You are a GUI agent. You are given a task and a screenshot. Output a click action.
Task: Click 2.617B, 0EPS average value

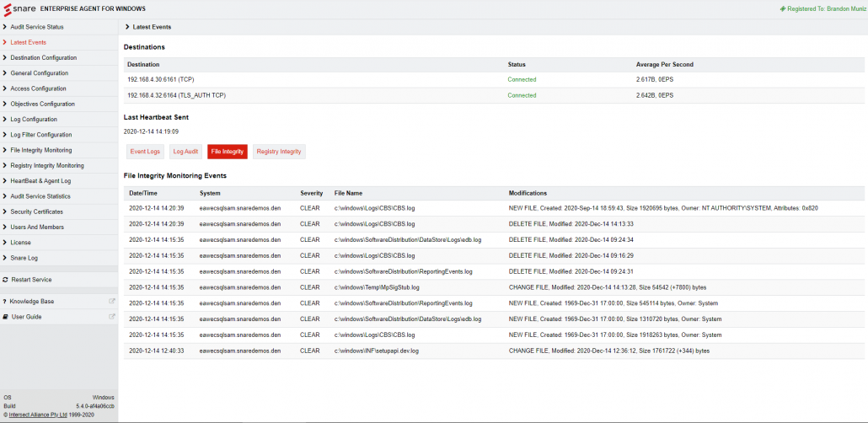(x=655, y=80)
